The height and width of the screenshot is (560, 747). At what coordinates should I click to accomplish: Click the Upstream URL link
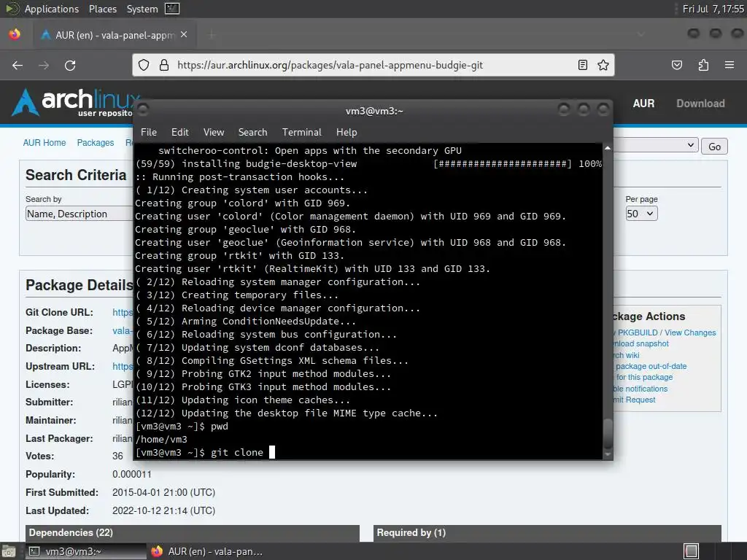pos(123,366)
